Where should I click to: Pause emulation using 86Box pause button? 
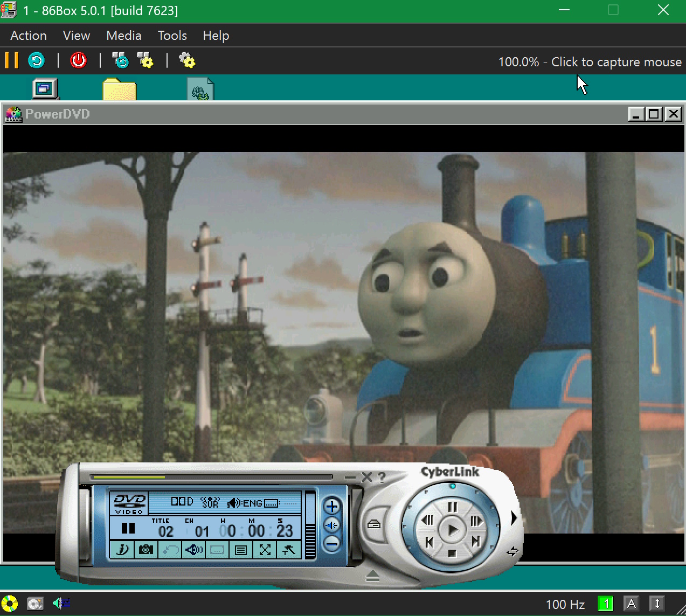tap(12, 60)
